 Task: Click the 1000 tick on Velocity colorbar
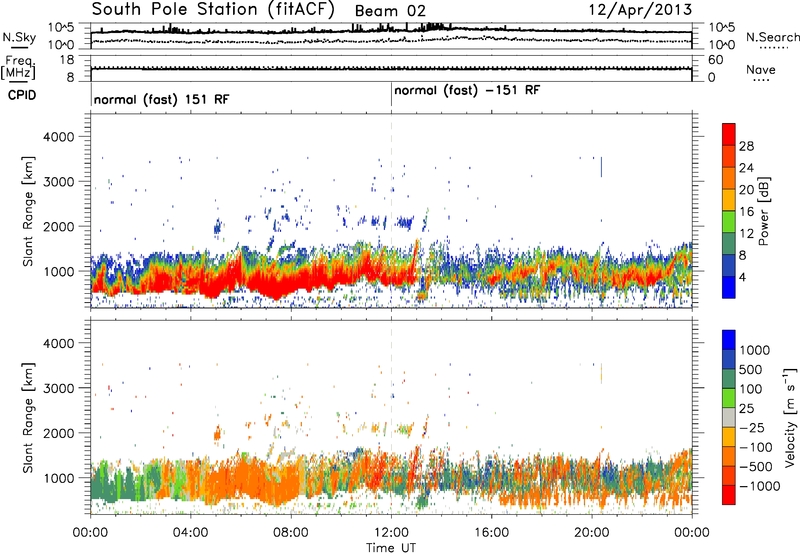(x=755, y=350)
